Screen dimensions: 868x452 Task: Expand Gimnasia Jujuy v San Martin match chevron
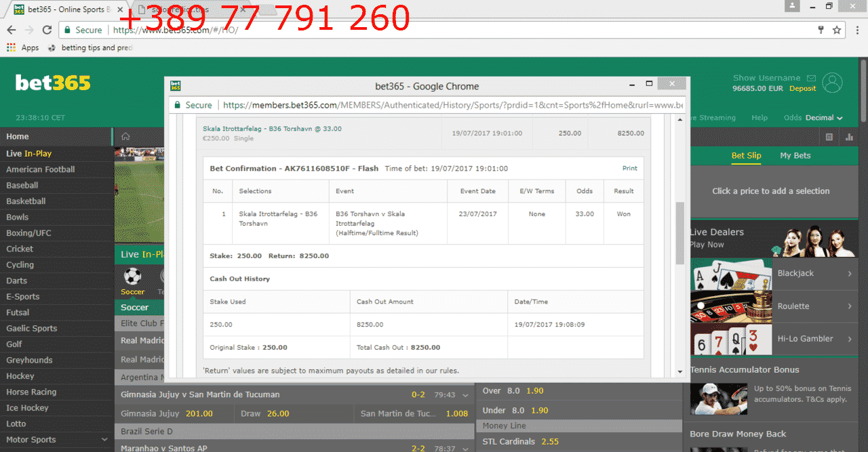point(465,395)
